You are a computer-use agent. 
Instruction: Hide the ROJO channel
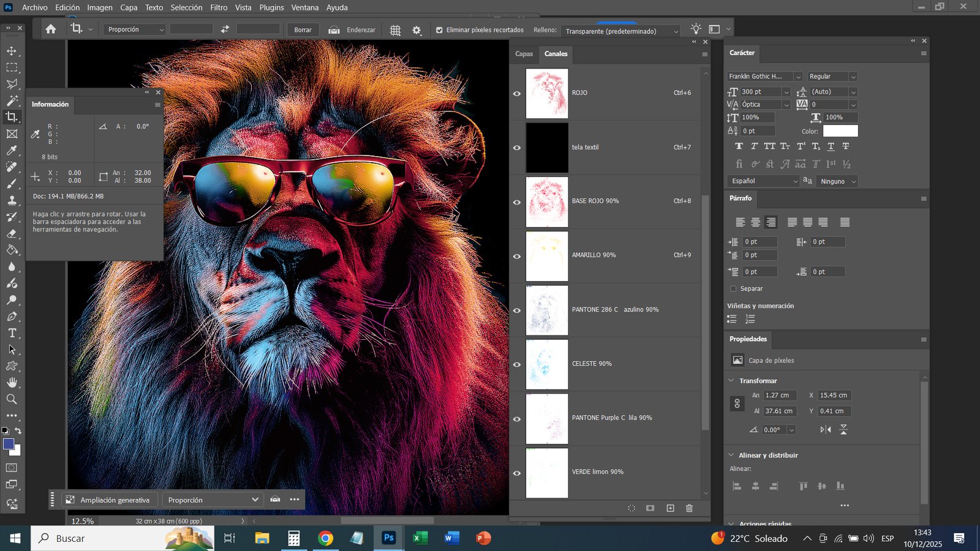point(517,94)
